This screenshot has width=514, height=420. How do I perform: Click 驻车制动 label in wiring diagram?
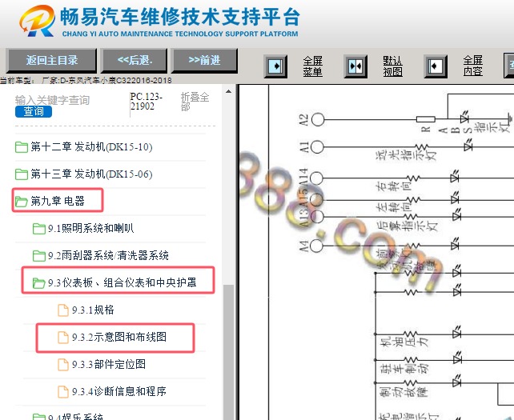[404, 369]
